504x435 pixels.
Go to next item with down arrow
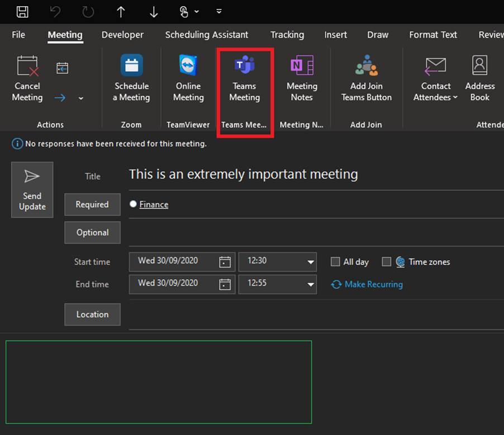(x=154, y=12)
